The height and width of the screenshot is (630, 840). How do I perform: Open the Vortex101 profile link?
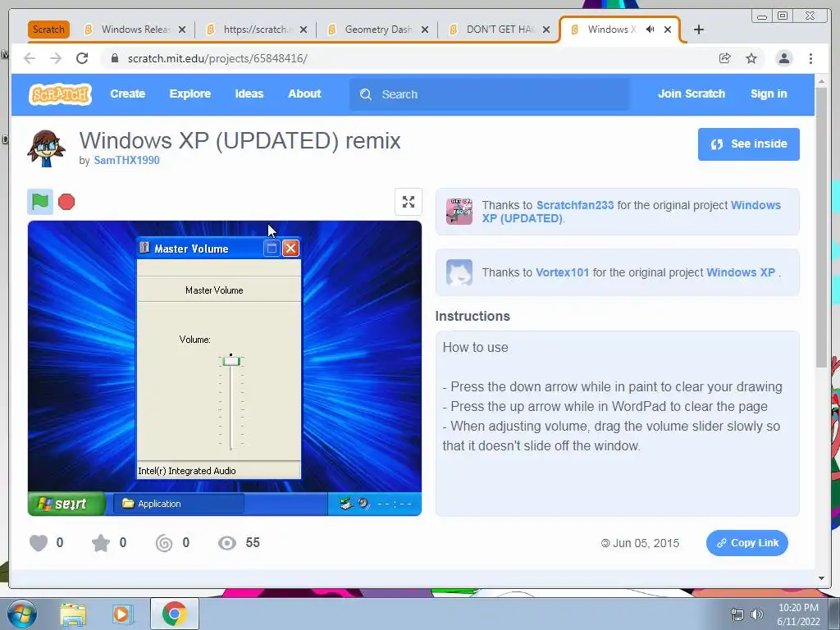click(562, 272)
